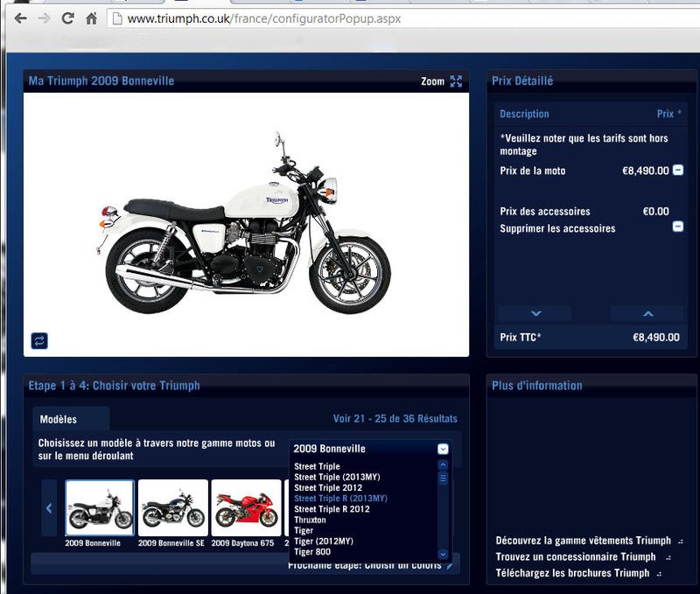Select Street Triple R (2013MY) option

pyautogui.click(x=340, y=499)
